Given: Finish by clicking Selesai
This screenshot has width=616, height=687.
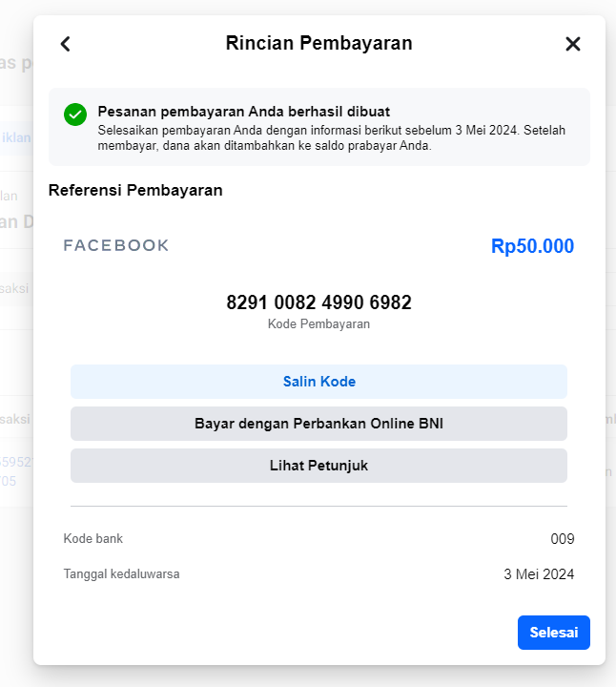Looking at the screenshot, I should point(554,633).
